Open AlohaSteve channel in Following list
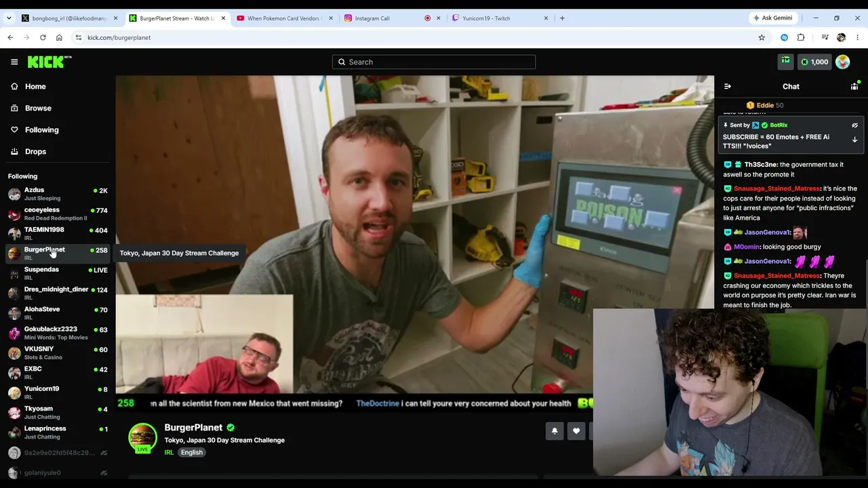 tap(58, 312)
